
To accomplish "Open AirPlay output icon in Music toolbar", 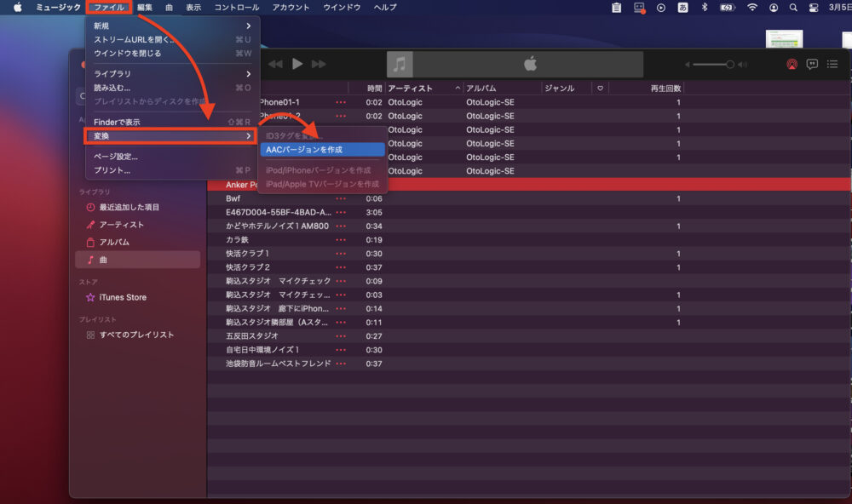I will (792, 64).
